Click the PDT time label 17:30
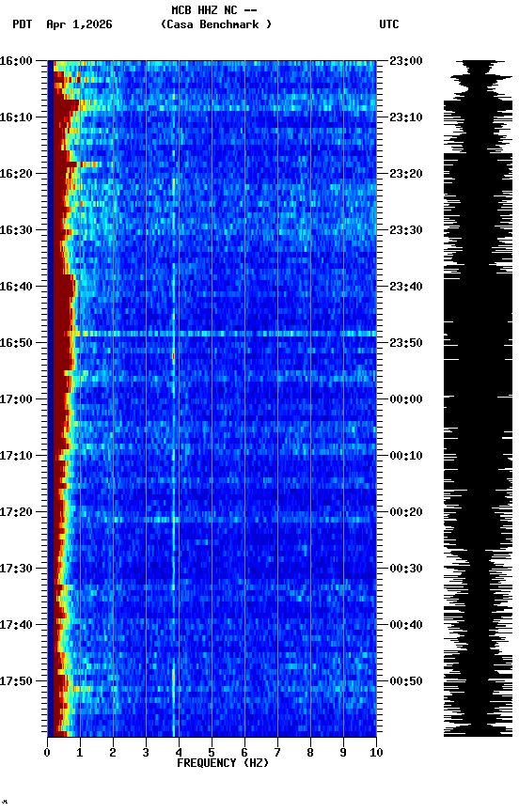 point(16,569)
